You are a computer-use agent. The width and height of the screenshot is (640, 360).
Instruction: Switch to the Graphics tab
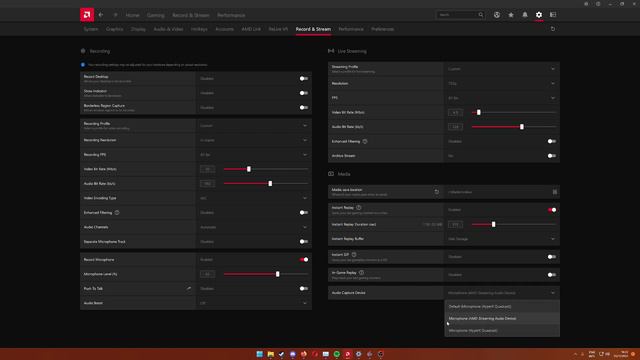click(114, 29)
